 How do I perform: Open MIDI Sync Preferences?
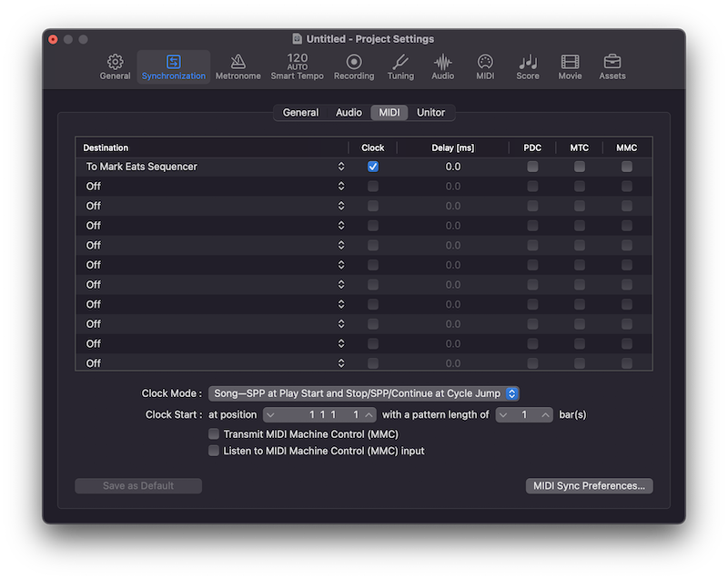(589, 485)
